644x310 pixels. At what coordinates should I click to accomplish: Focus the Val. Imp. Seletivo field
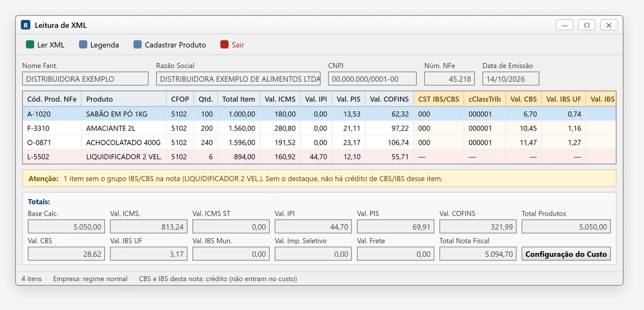[313, 254]
